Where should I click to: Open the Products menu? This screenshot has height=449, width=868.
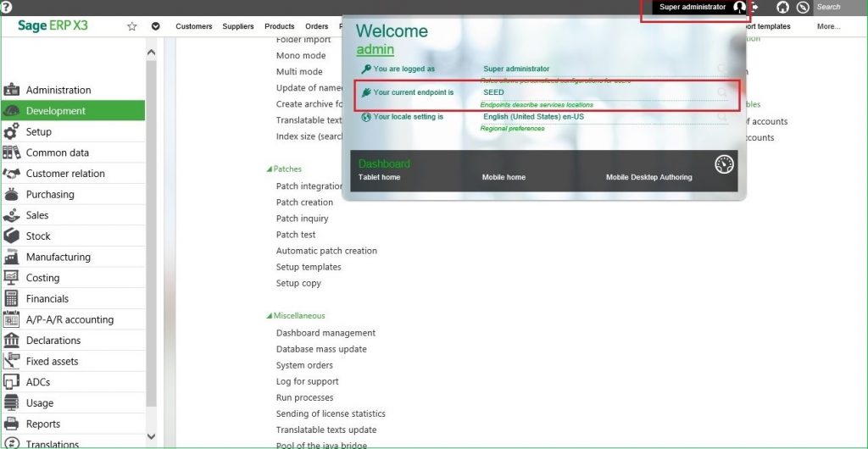click(x=280, y=26)
